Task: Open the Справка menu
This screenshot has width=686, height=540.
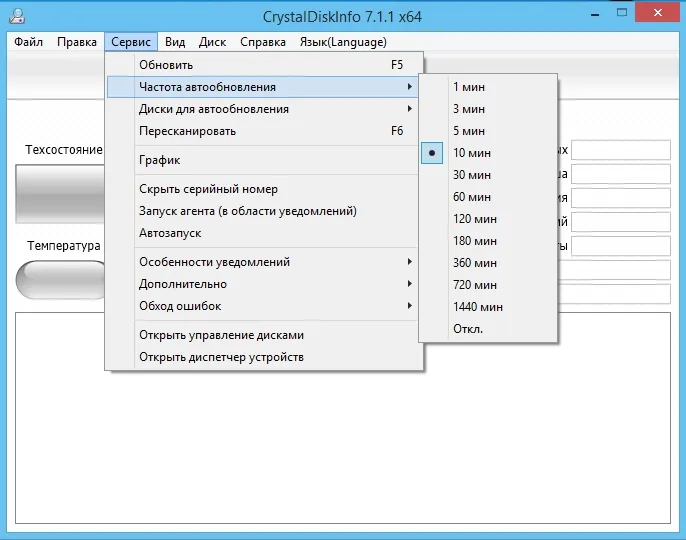Action: pyautogui.click(x=262, y=42)
